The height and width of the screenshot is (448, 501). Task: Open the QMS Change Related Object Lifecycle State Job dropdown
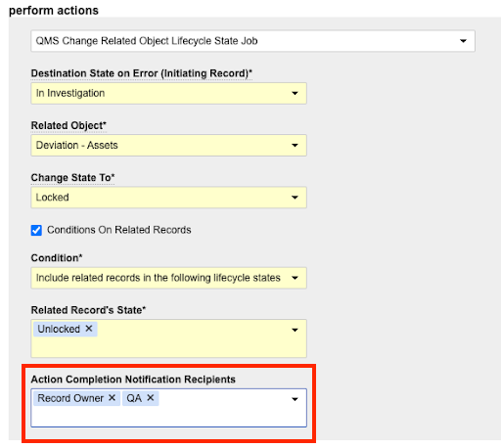pos(252,41)
